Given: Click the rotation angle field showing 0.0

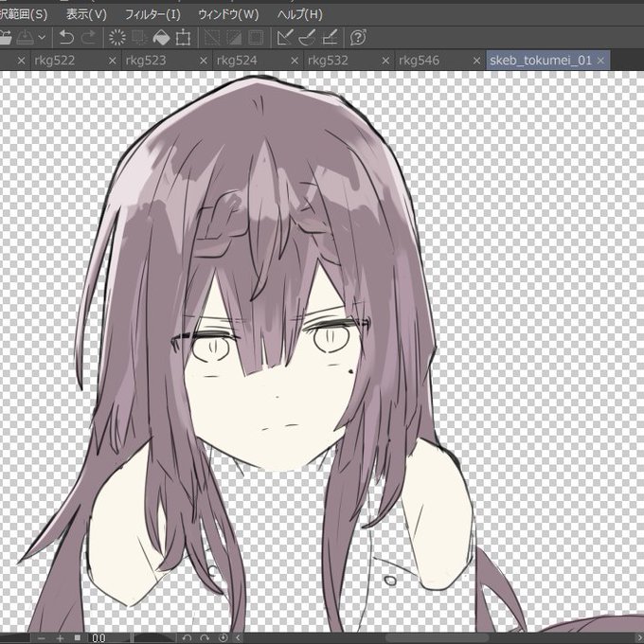Looking at the screenshot, I should click(x=109, y=637).
